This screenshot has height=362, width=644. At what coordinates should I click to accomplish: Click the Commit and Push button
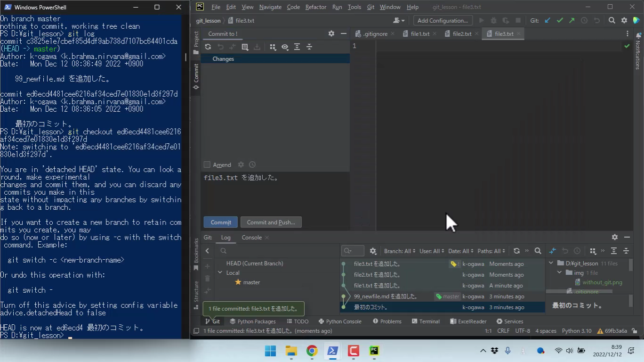point(271,222)
